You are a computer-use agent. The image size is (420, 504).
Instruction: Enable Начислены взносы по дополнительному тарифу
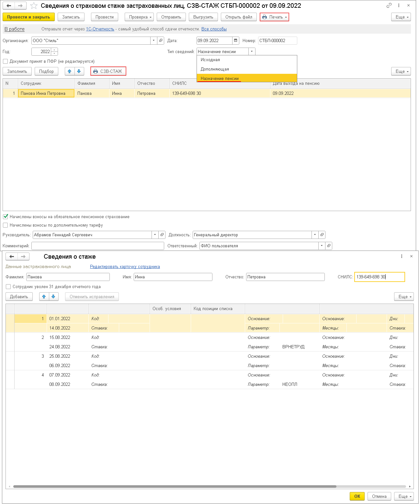(x=5, y=225)
